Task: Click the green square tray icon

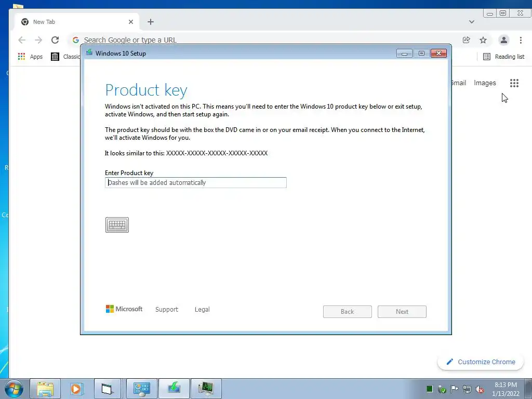Action: pos(430,389)
